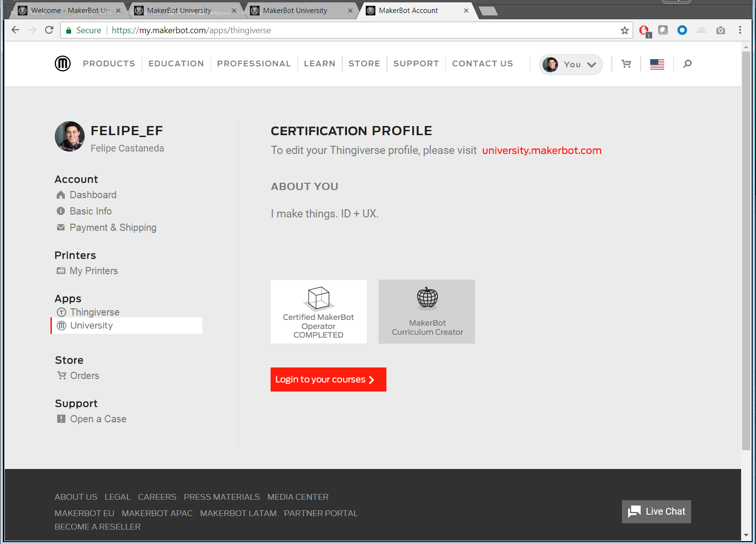Open the You account dropdown

click(x=571, y=64)
